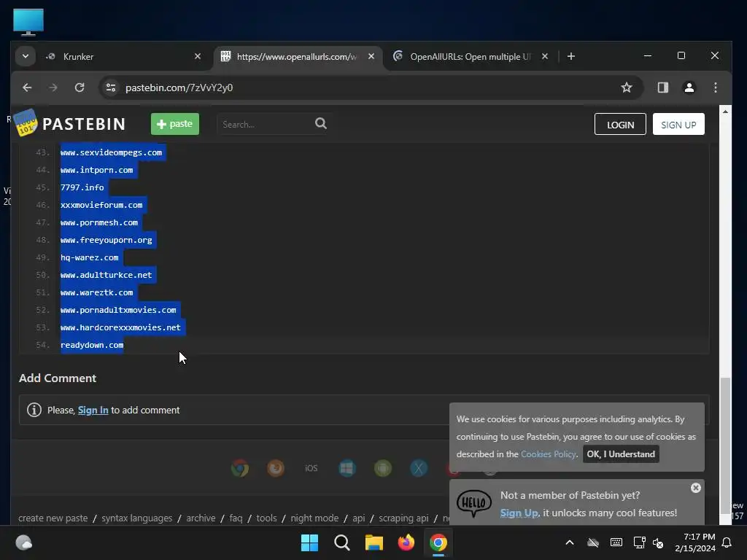Click the Sign In link to comment

coord(93,410)
